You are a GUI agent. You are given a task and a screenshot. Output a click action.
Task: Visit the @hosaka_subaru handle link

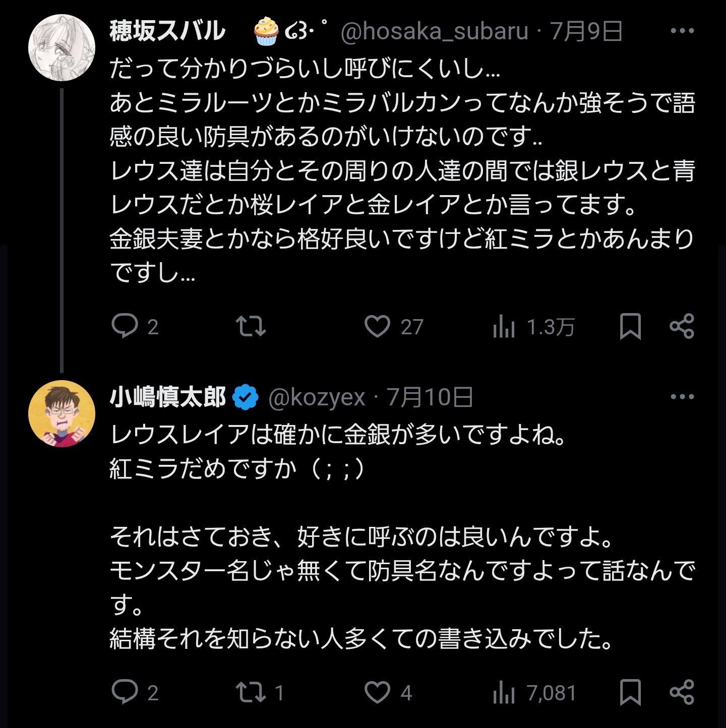click(x=434, y=31)
